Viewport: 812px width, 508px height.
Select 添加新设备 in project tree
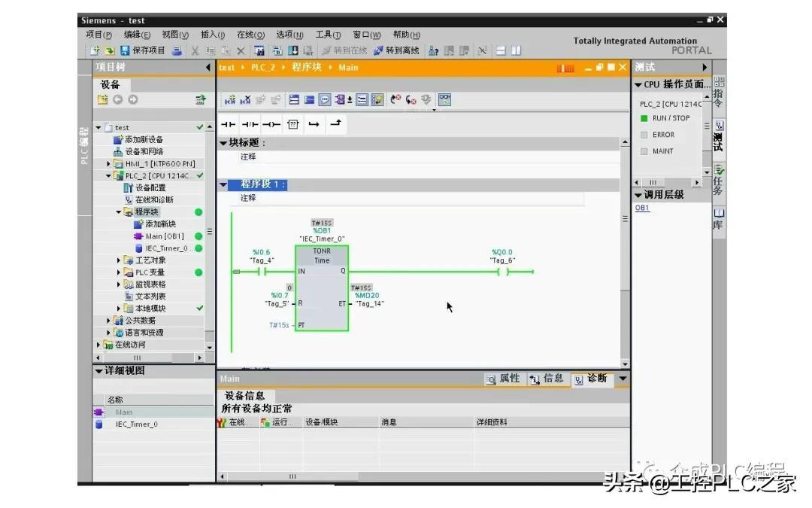click(x=144, y=139)
